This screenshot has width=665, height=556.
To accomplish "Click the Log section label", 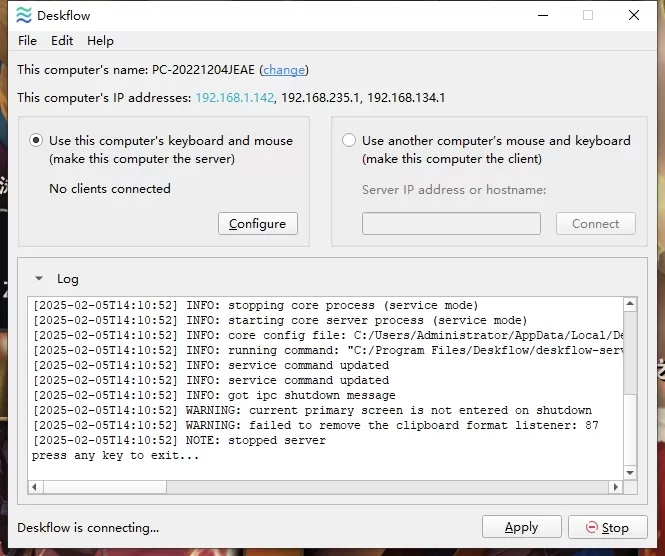I will pos(68,279).
